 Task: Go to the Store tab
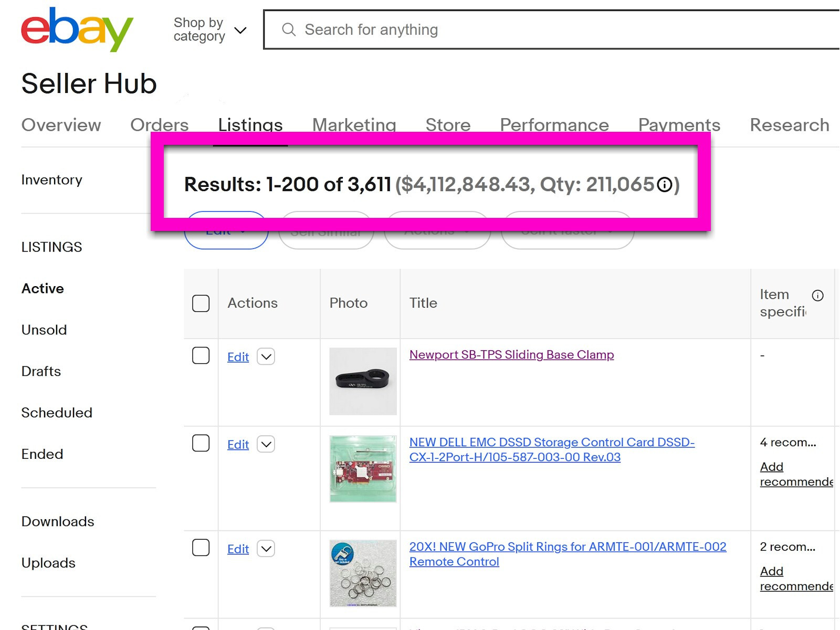click(448, 125)
